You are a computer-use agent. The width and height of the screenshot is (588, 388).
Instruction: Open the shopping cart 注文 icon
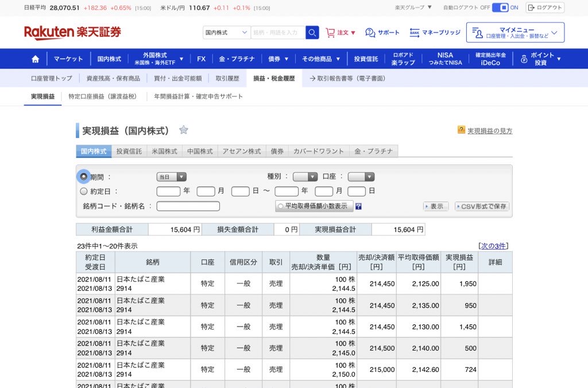(330, 33)
